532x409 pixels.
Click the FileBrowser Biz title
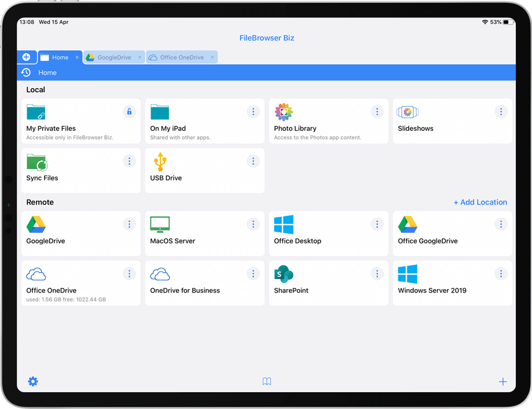[267, 38]
